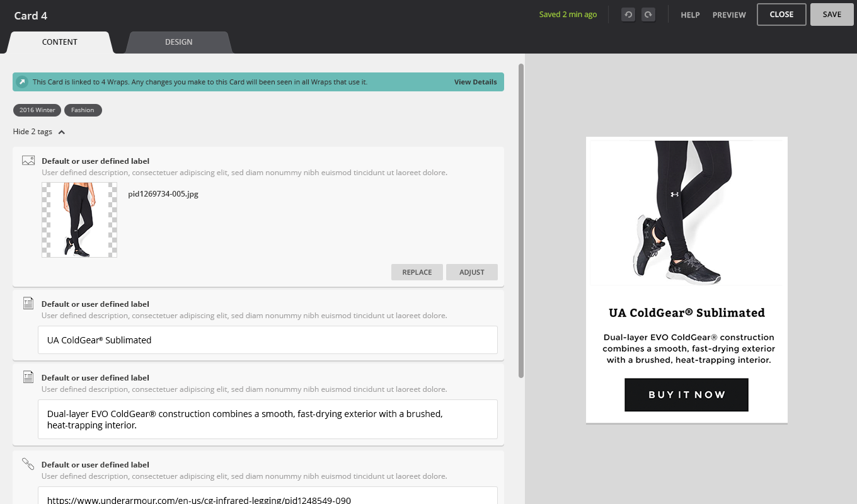Click the leggings product image in preview
The height and width of the screenshot is (504, 857).
[x=687, y=212]
